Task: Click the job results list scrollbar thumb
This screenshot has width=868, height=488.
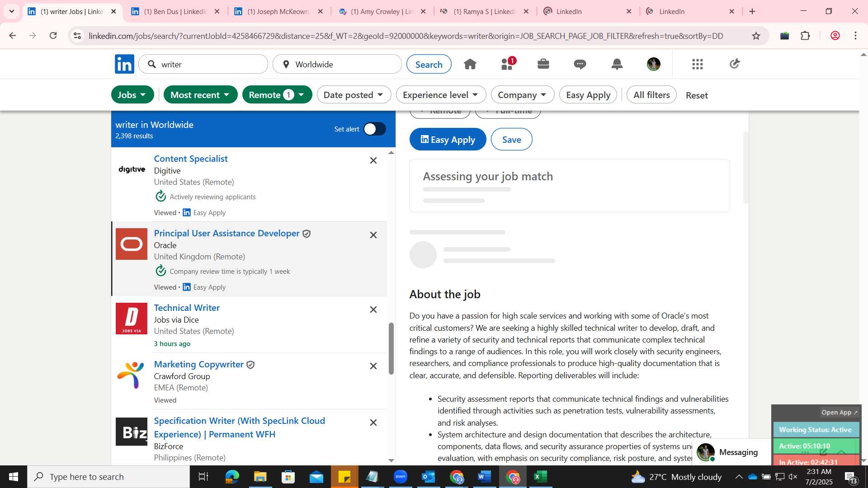Action: (x=391, y=348)
